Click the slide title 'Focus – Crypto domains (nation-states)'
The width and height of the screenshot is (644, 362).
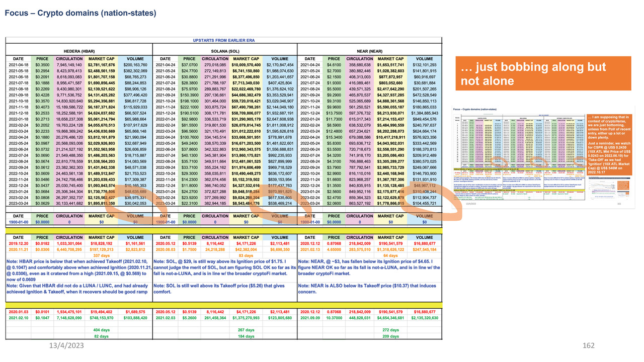(80, 13)
